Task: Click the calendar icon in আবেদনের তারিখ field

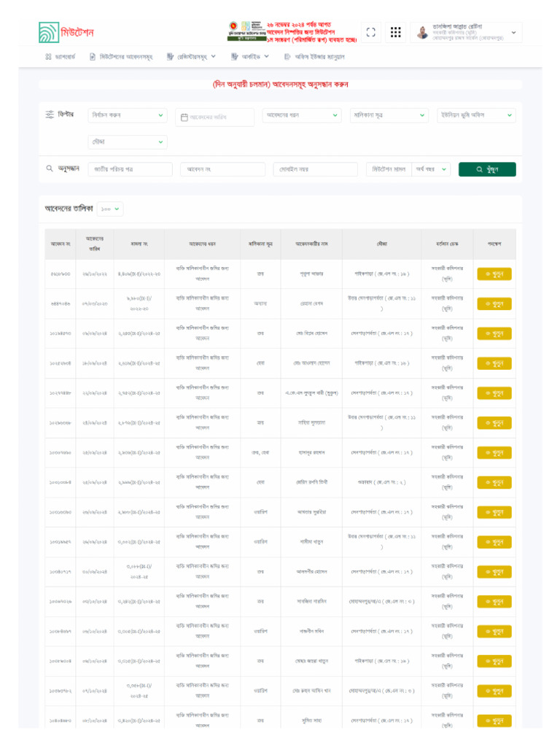Action: point(184,117)
